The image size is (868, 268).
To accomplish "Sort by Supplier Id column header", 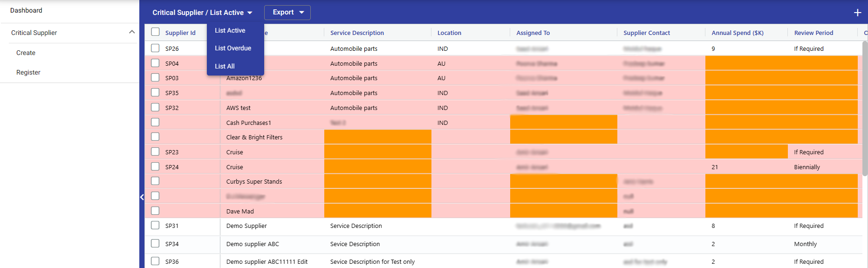I will (180, 33).
